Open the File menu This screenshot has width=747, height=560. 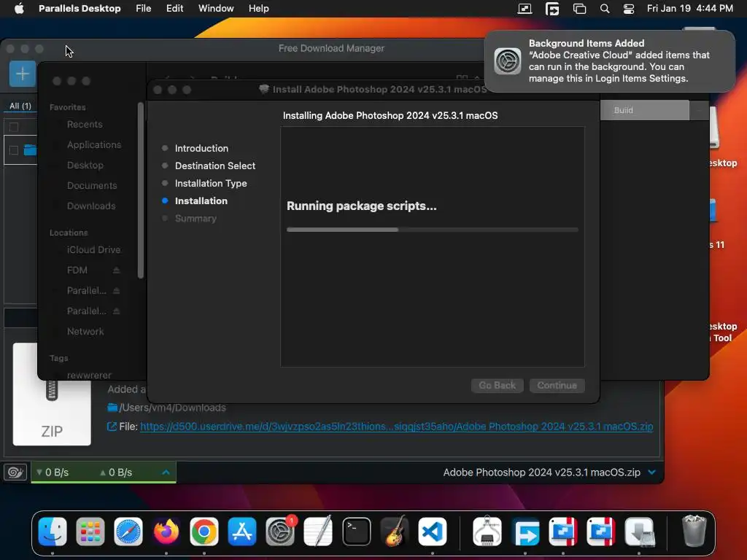pyautogui.click(x=144, y=8)
